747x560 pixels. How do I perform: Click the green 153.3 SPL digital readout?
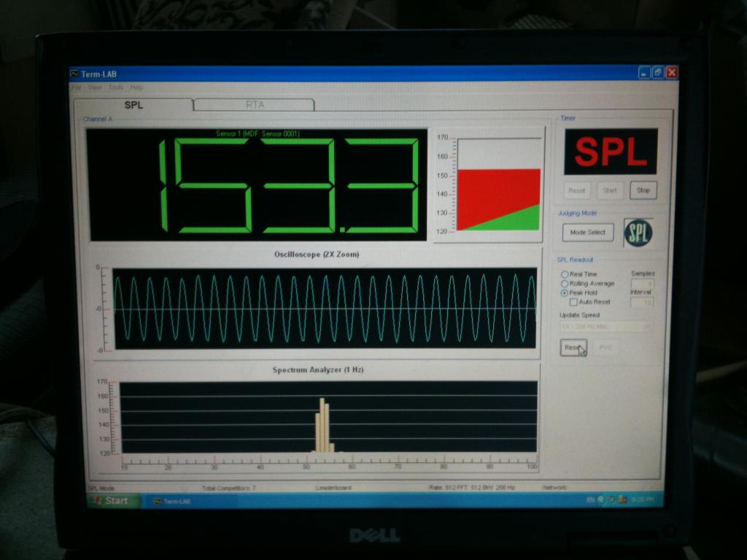[x=258, y=185]
